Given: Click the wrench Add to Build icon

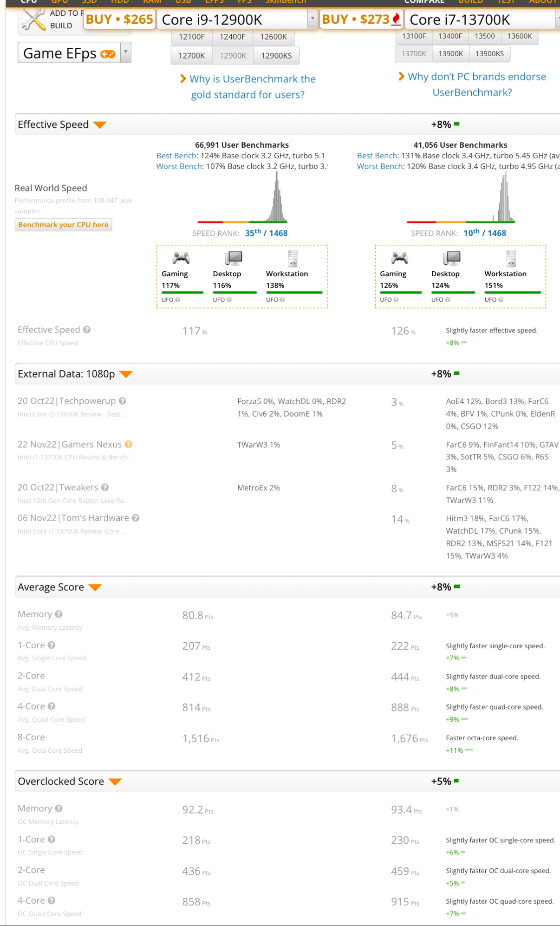Looking at the screenshot, I should tap(33, 20).
